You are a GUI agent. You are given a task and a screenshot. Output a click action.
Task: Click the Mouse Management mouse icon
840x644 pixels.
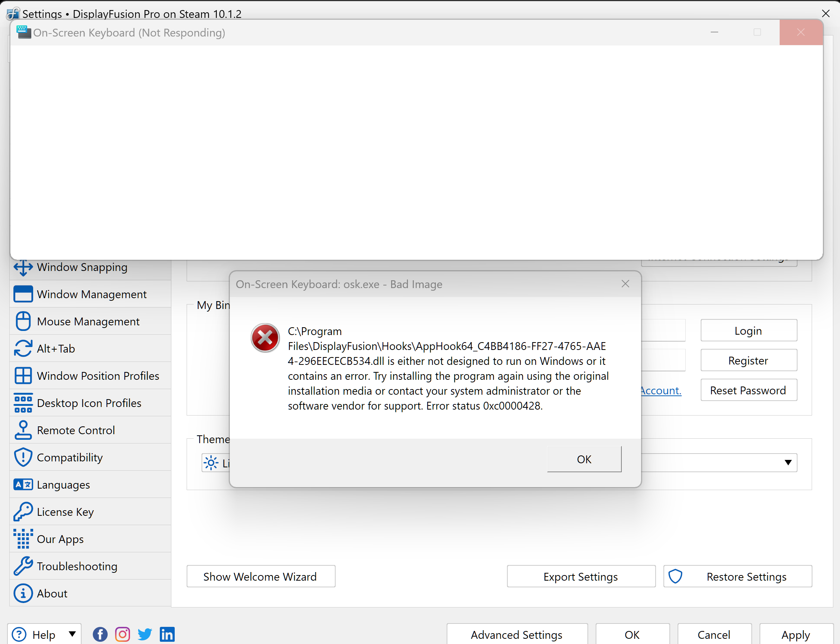click(x=23, y=321)
